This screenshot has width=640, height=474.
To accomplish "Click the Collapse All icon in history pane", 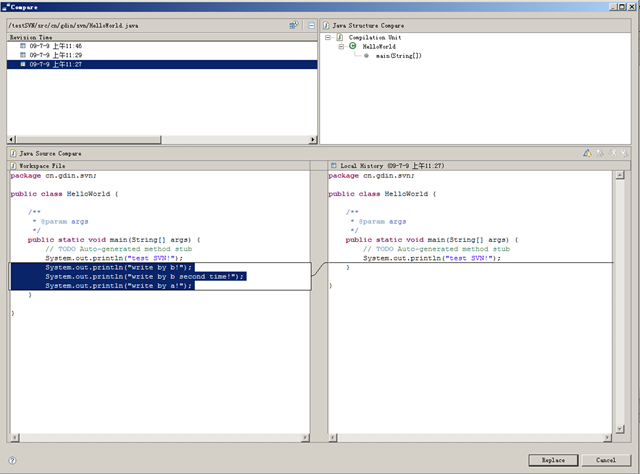I will tap(311, 25).
